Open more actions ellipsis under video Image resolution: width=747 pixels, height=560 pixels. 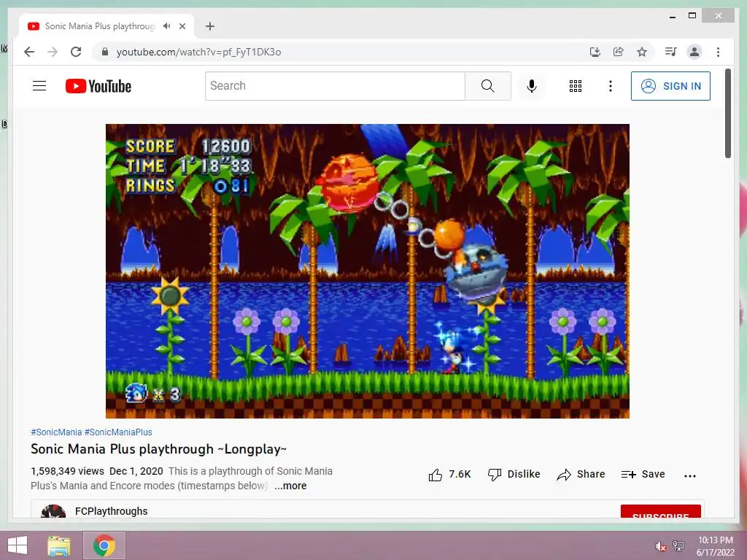690,475
